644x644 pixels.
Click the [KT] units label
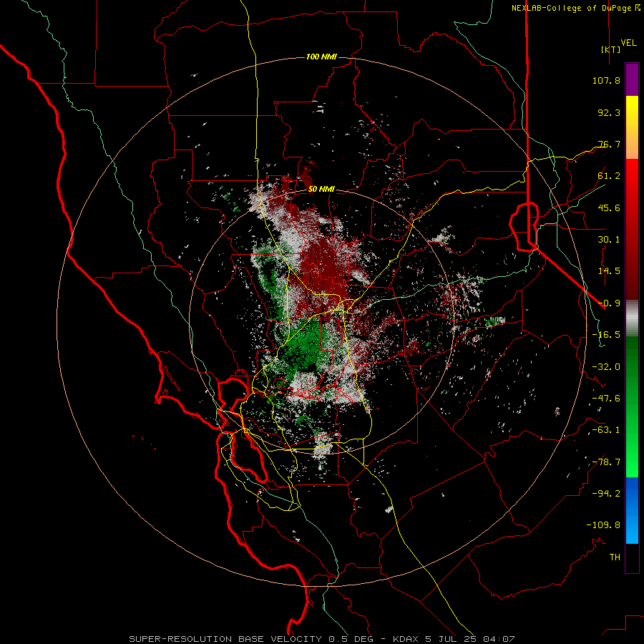coord(611,49)
